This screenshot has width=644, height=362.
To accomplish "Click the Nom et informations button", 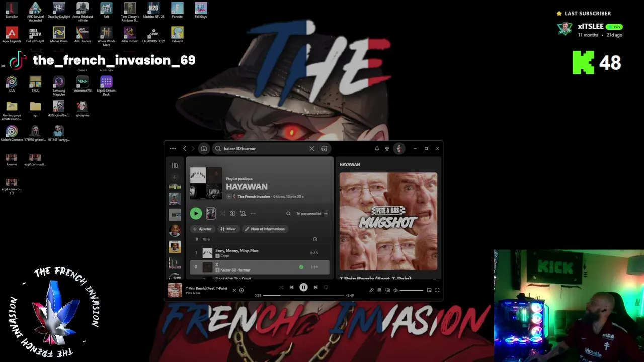I will [265, 229].
